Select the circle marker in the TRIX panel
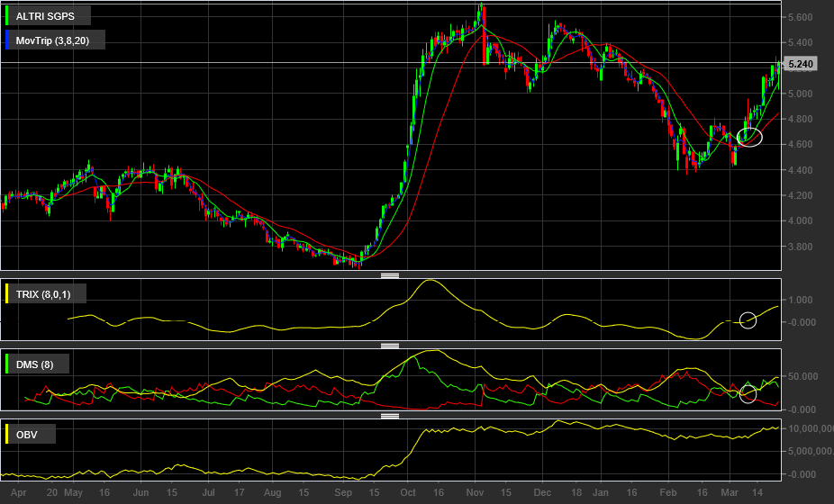Screen dimensions: 834x504 click(748, 320)
